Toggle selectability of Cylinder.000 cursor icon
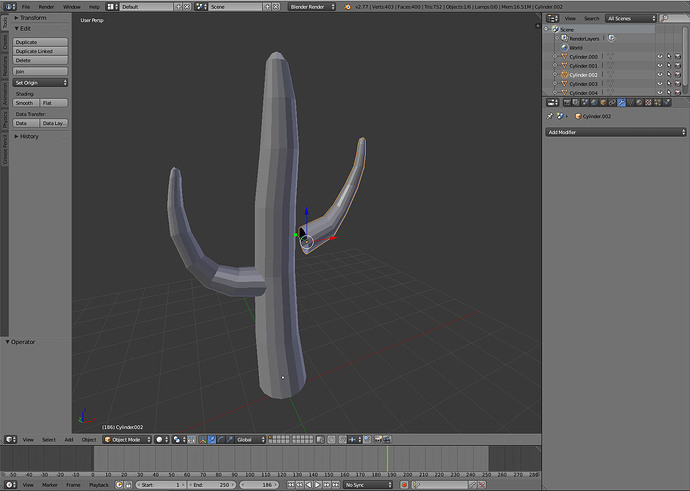Image resolution: width=690 pixels, height=491 pixels. (x=669, y=57)
